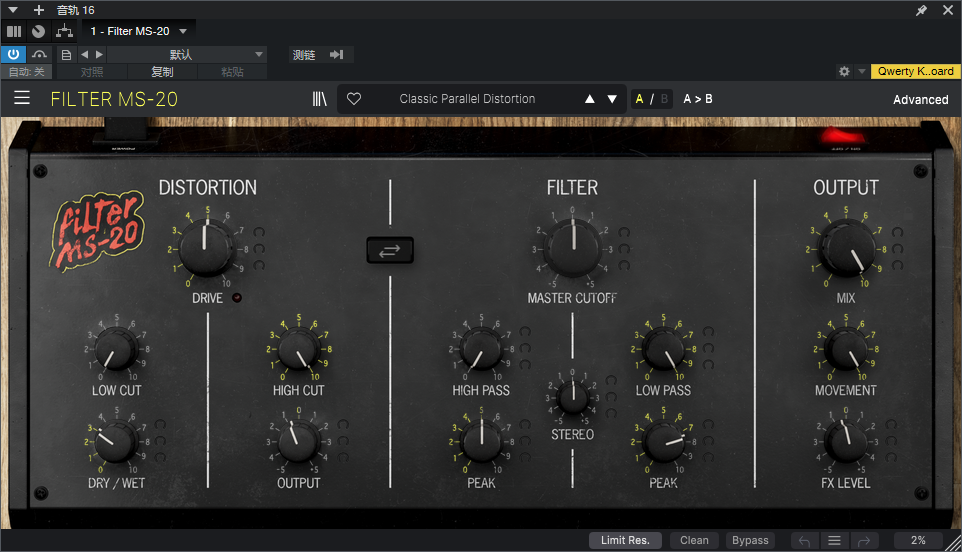Click the FX LEVEL knob
This screenshot has height=552, width=962.
coord(847,442)
